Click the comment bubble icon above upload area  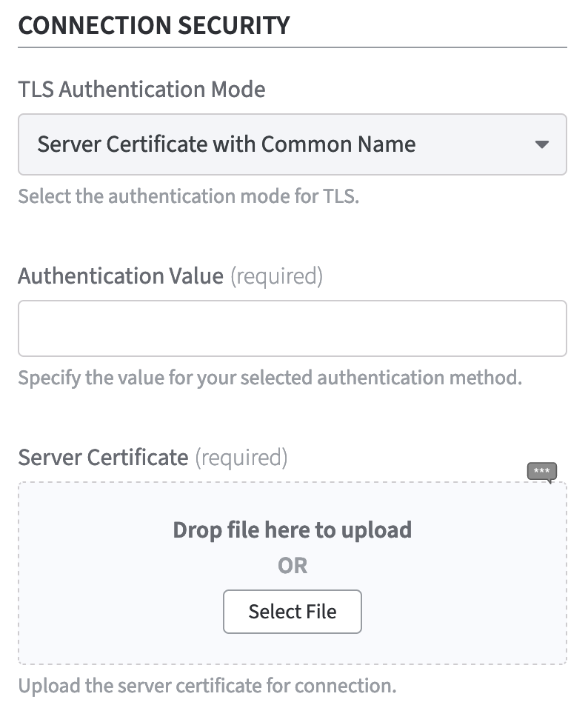click(541, 472)
